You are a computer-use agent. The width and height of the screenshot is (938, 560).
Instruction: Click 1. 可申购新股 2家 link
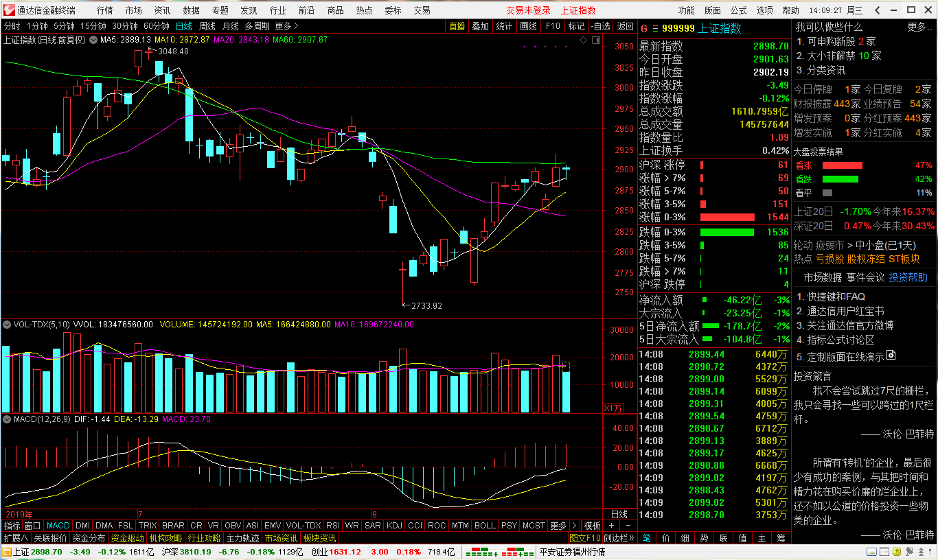pos(836,41)
